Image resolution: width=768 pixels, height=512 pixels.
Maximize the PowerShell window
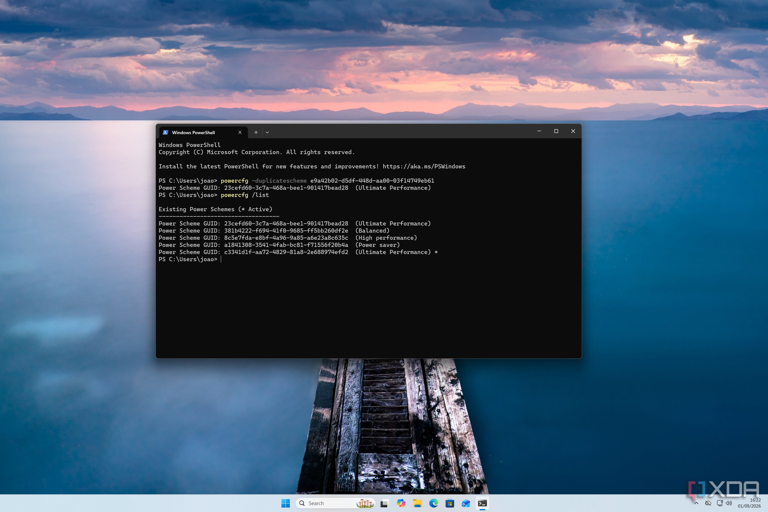pos(556,131)
